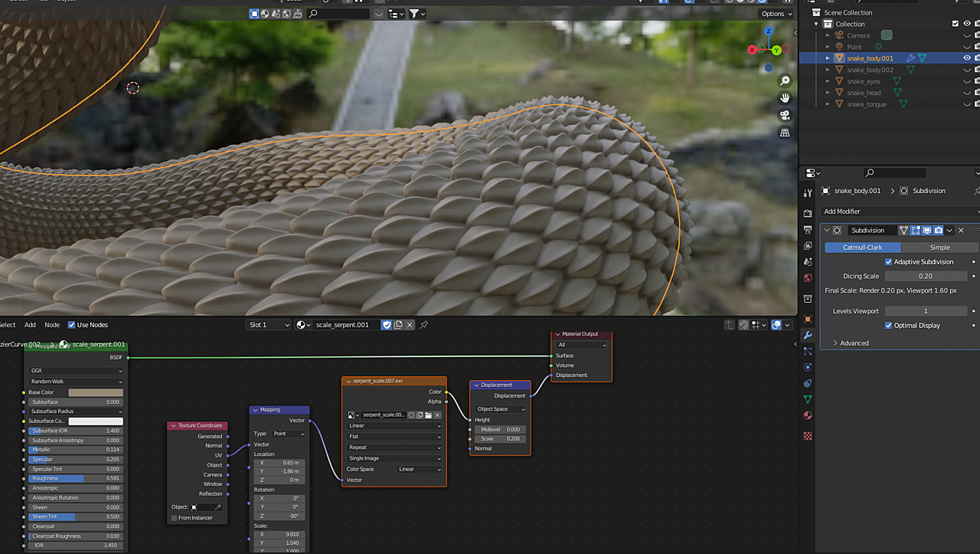This screenshot has height=554, width=980.
Task: Toggle modifier edit mode display icon
Action: click(916, 230)
